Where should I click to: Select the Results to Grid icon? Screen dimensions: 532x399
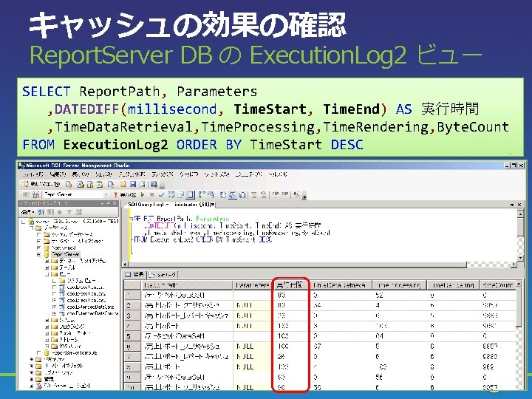pos(233,195)
